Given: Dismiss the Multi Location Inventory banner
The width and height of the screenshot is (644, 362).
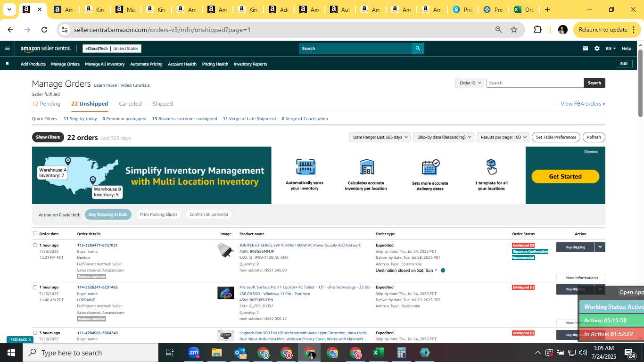Looking at the screenshot, I should coord(591,152).
